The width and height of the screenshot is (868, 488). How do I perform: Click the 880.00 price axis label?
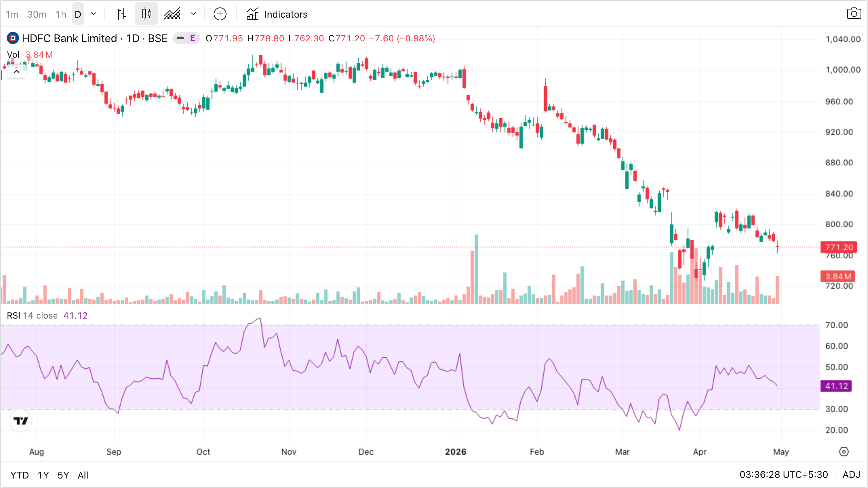click(x=839, y=163)
